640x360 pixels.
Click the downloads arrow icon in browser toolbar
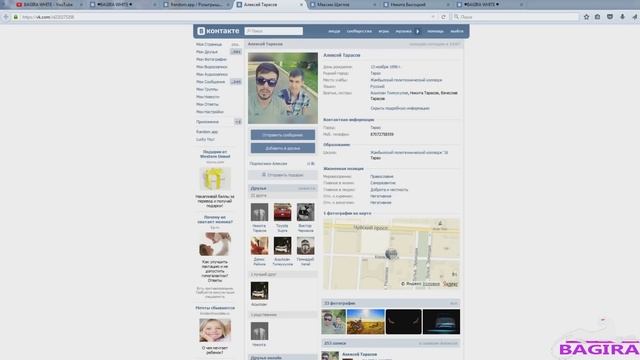click(622, 17)
